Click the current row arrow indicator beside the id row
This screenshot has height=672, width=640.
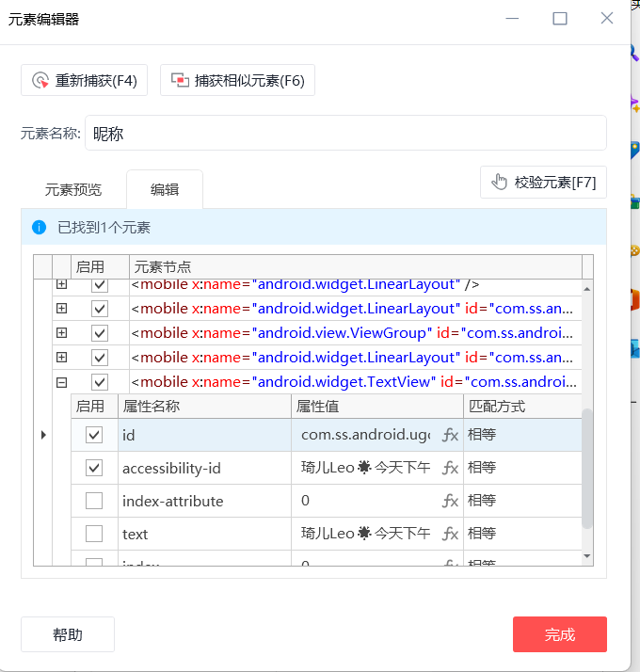(x=43, y=435)
